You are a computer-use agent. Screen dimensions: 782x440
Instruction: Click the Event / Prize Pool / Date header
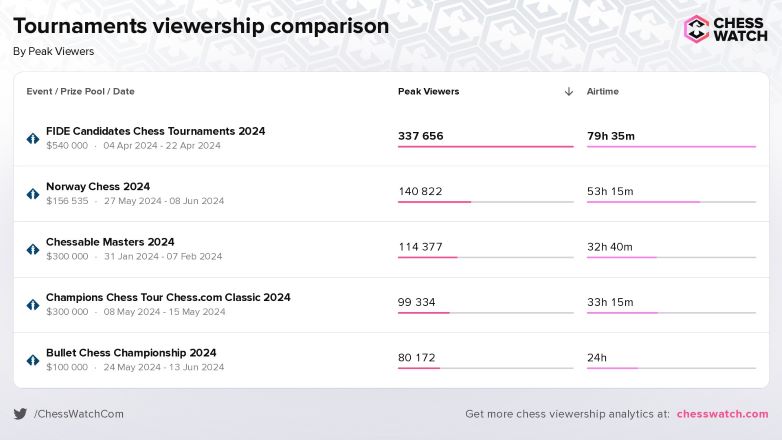click(x=80, y=91)
